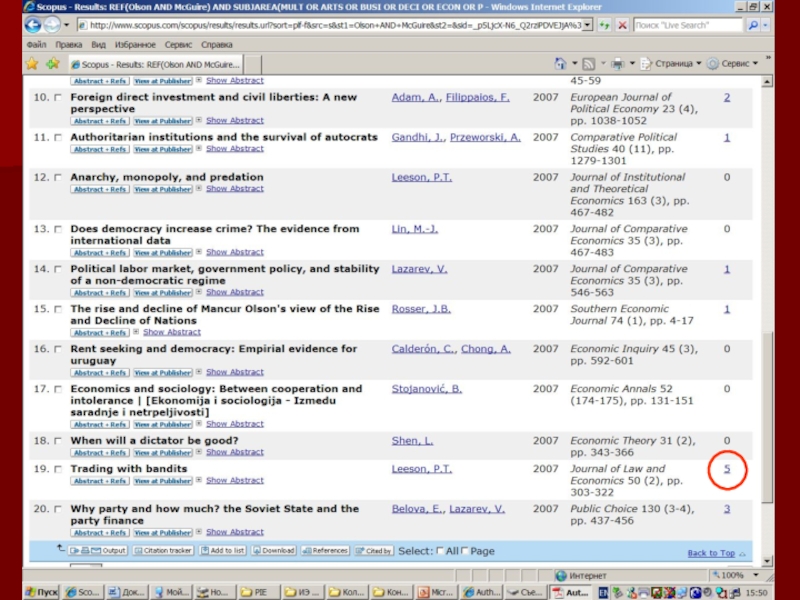Click Start button on Windows taskbar
Image resolution: width=800 pixels, height=600 pixels.
(41, 592)
